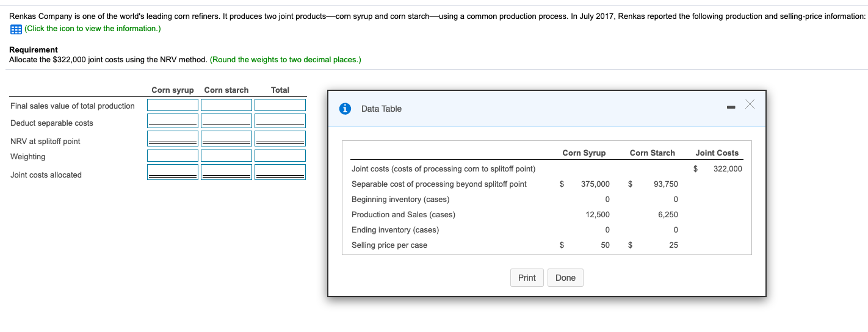Click 'Corn Syrup' header in Data Table
The width and height of the screenshot is (868, 332).
(x=584, y=153)
